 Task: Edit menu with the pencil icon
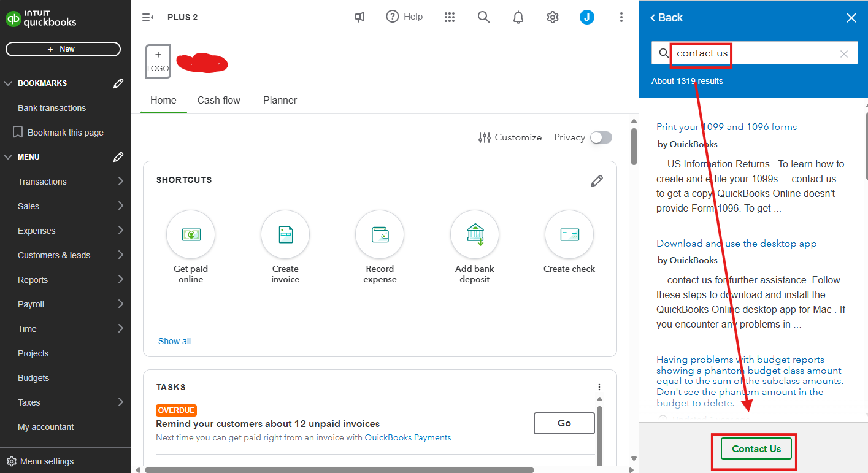[x=118, y=157]
